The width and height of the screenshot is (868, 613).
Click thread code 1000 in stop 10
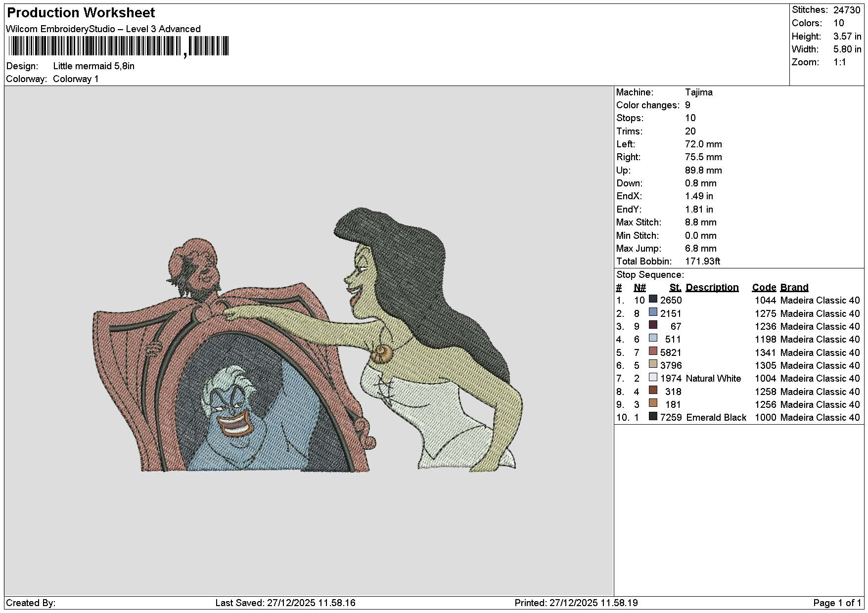[x=766, y=418]
